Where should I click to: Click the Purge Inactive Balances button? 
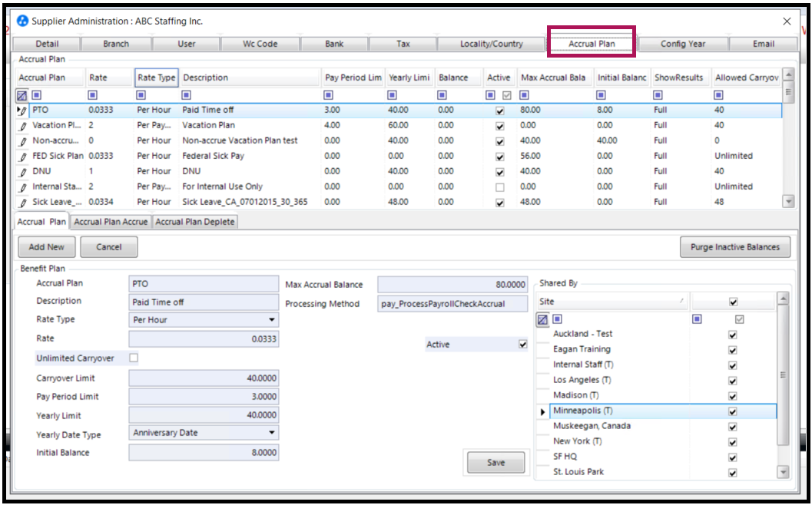pos(734,247)
